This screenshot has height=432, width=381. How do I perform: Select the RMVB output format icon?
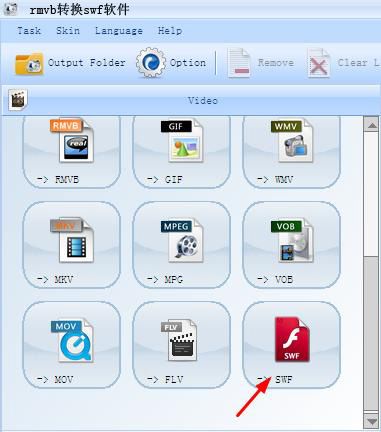tap(72, 141)
